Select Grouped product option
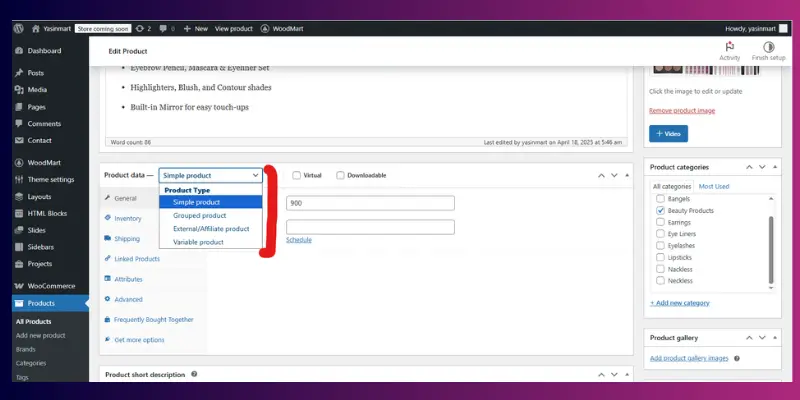 point(211,215)
